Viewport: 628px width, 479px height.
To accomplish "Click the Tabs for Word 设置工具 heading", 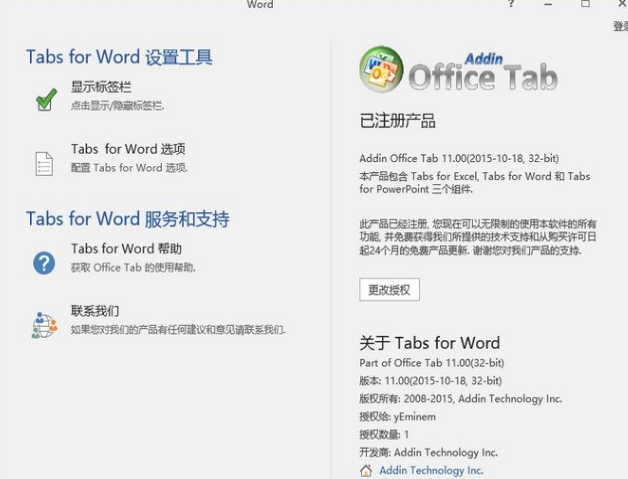I will 119,57.
